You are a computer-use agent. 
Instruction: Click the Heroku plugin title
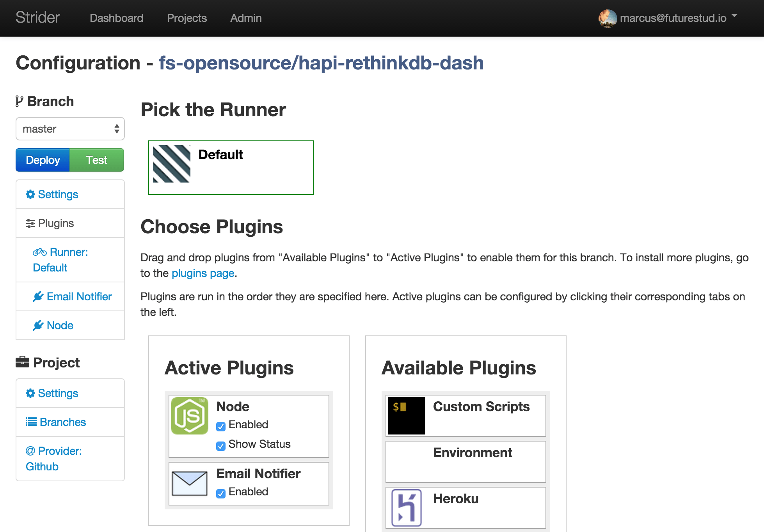[x=456, y=498]
